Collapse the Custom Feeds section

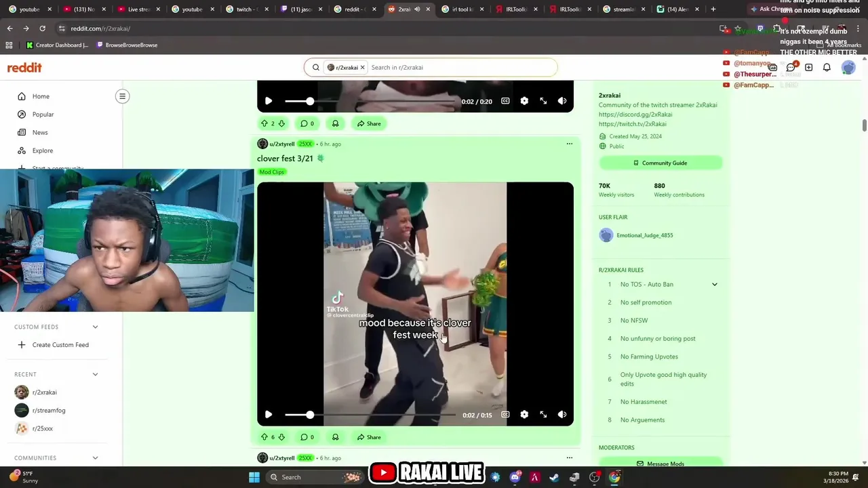95,327
